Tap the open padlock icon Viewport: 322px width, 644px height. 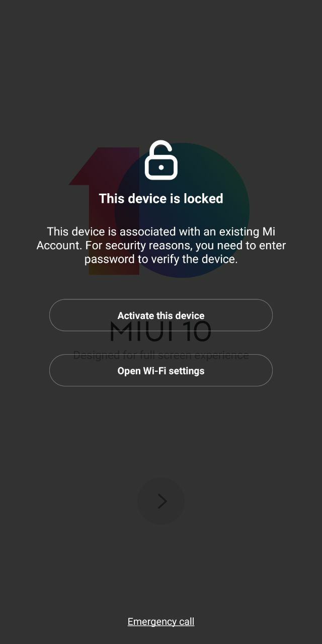point(161,160)
